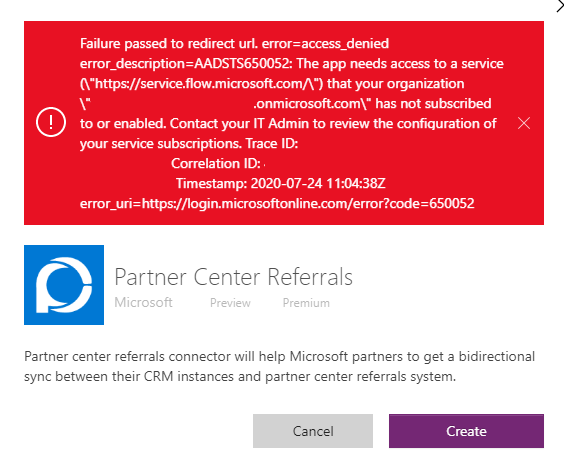Viewport: 564px width, 455px height.
Task: Close the connection dialog at top-right
Action: pos(560,6)
